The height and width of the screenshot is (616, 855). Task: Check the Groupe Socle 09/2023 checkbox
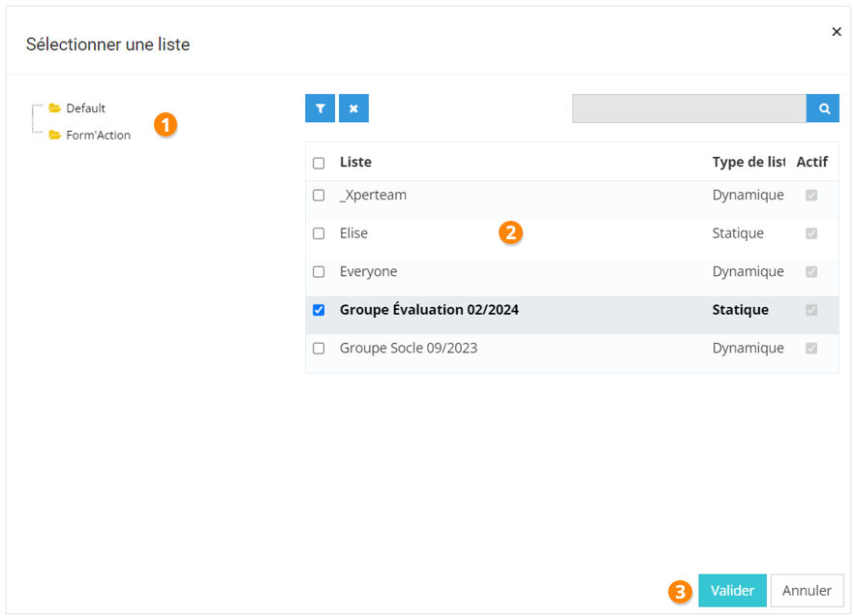[319, 349]
